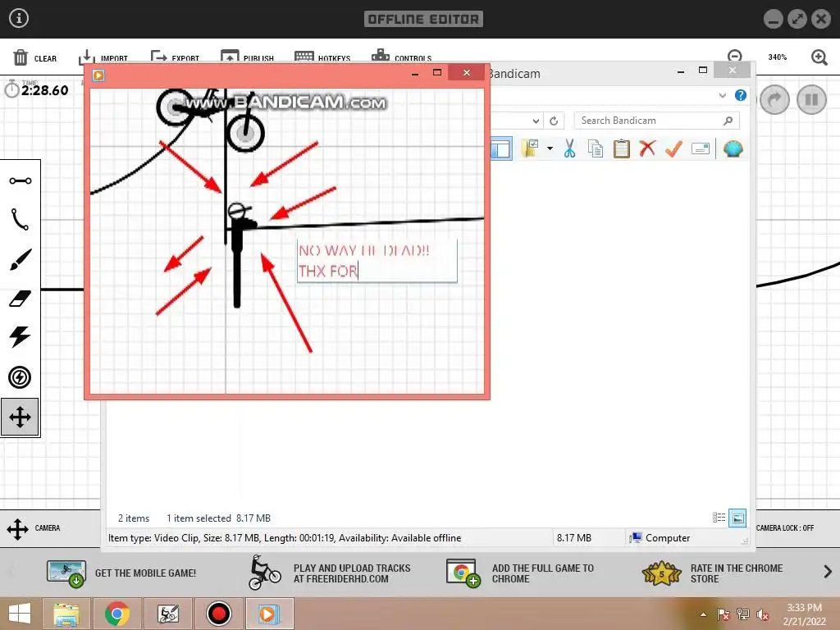840x630 pixels.
Task: Click the Rename icon in Explorer toolbar
Action: pos(701,148)
